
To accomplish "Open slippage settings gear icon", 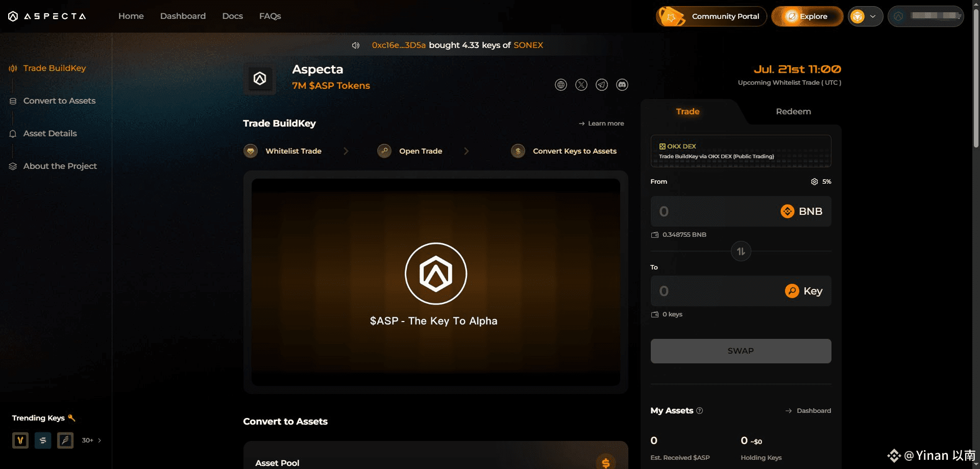I will point(814,182).
